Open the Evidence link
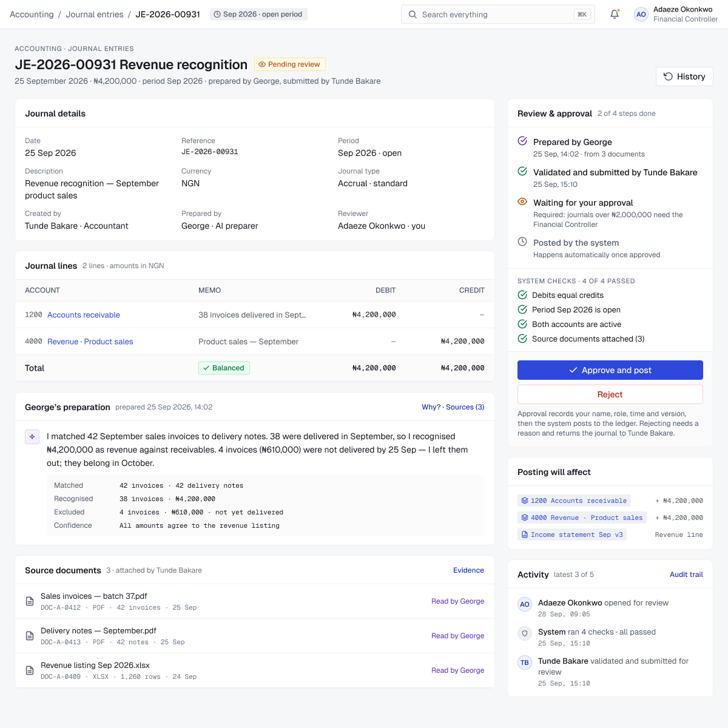Viewport: 728px width, 728px height. (468, 570)
